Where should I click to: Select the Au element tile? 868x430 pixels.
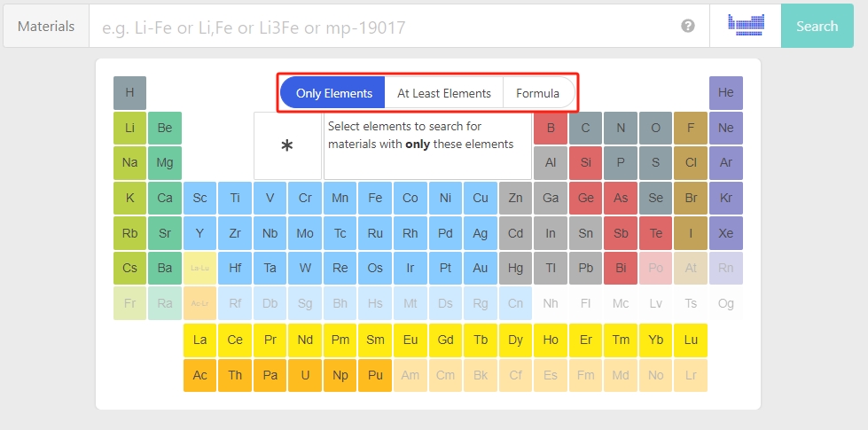coord(480,268)
